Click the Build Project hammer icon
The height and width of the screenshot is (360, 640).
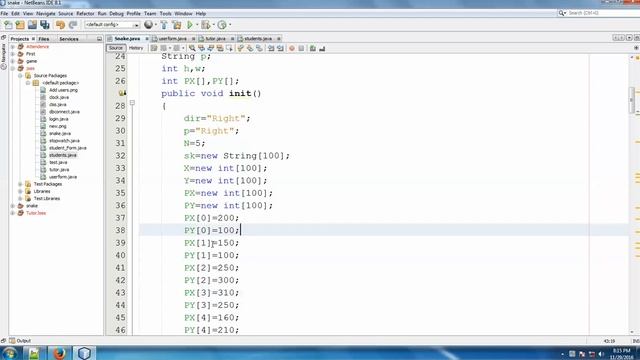[164, 25]
